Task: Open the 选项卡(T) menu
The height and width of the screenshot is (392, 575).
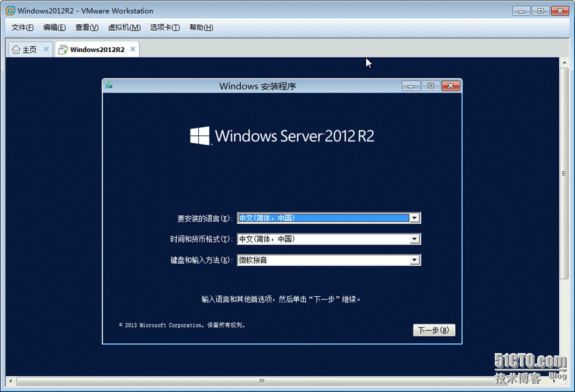Action: 165,27
